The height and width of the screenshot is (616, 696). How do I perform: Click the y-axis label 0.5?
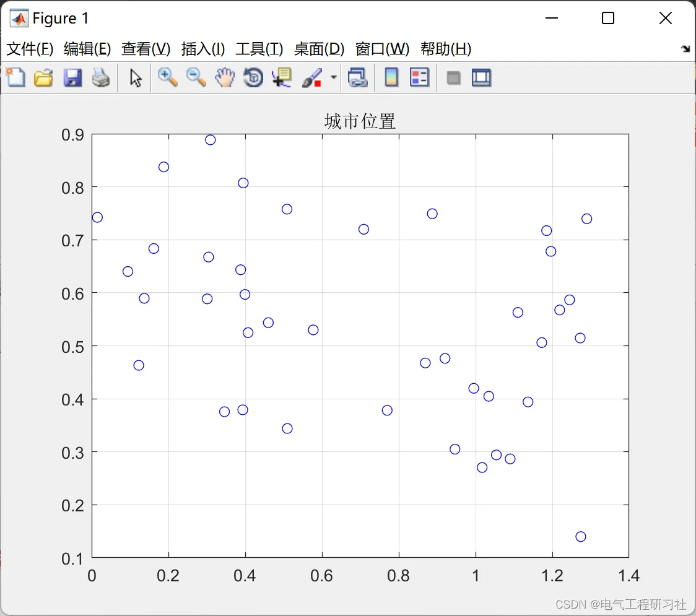click(x=73, y=347)
